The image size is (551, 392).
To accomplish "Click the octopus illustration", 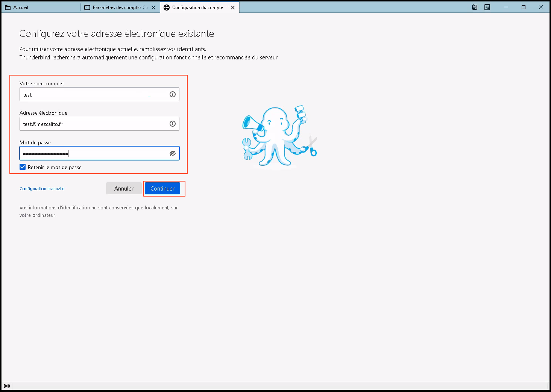I will (x=279, y=136).
